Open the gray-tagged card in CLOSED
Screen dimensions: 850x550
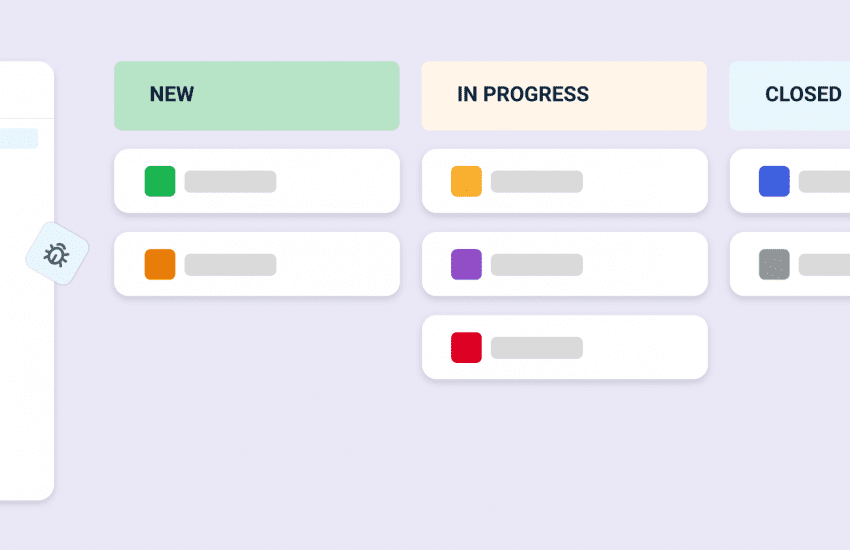820,264
